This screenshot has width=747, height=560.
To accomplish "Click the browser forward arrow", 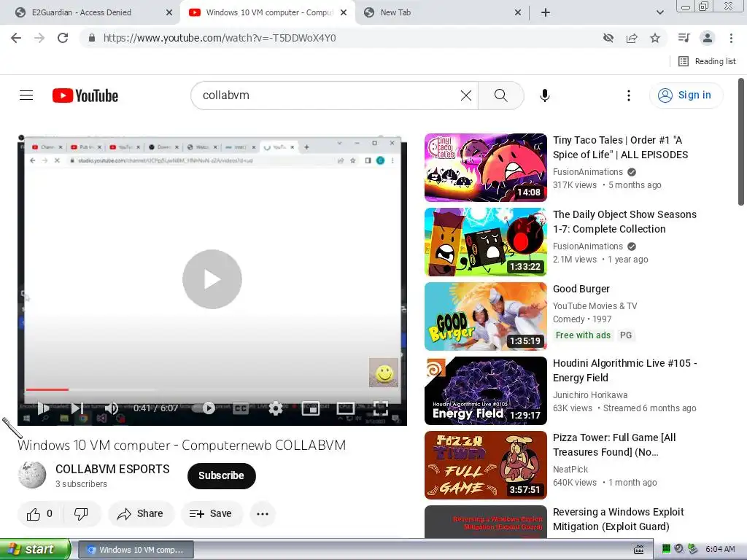I will point(39,38).
